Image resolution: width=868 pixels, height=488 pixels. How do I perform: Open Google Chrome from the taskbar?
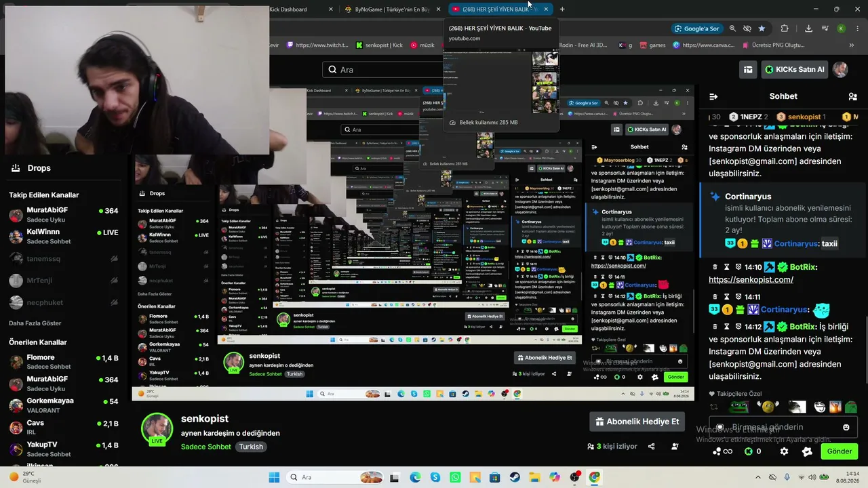tap(595, 477)
